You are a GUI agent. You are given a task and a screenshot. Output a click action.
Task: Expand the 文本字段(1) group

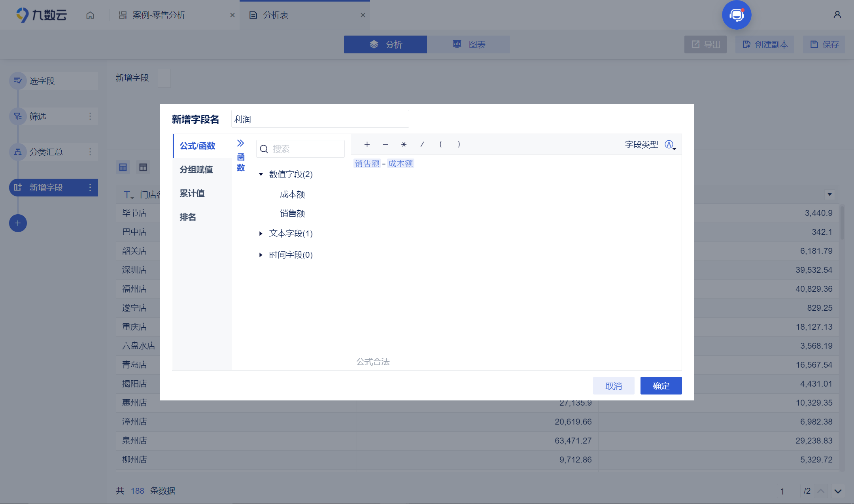tap(261, 234)
